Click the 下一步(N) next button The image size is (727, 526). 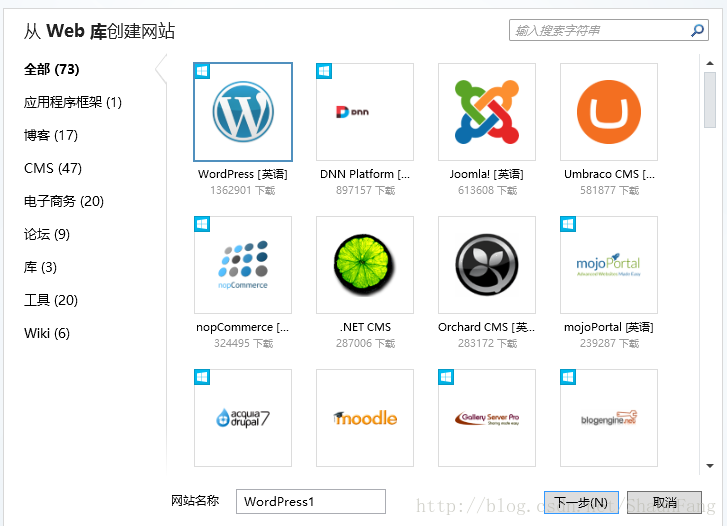tap(581, 502)
